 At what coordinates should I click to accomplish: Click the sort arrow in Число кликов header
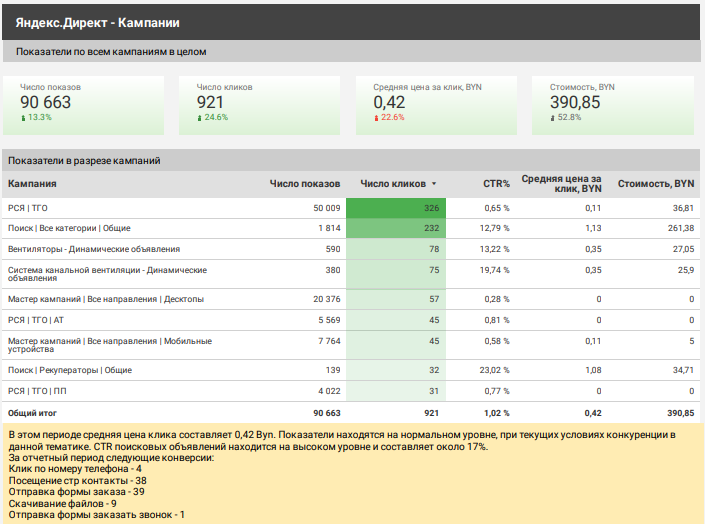[434, 184]
